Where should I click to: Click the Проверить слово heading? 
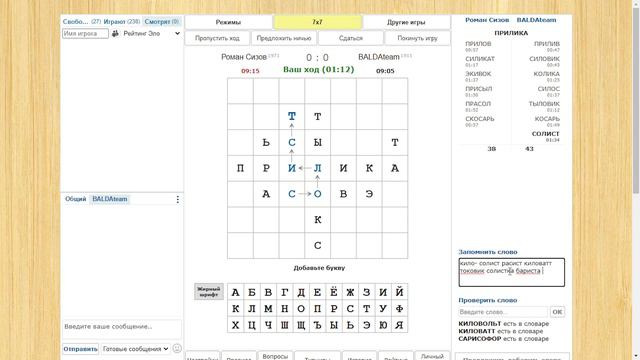click(x=488, y=300)
